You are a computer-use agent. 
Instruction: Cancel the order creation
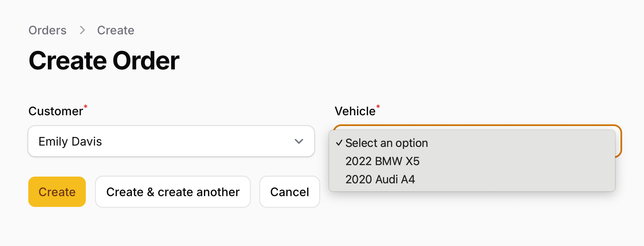[289, 192]
